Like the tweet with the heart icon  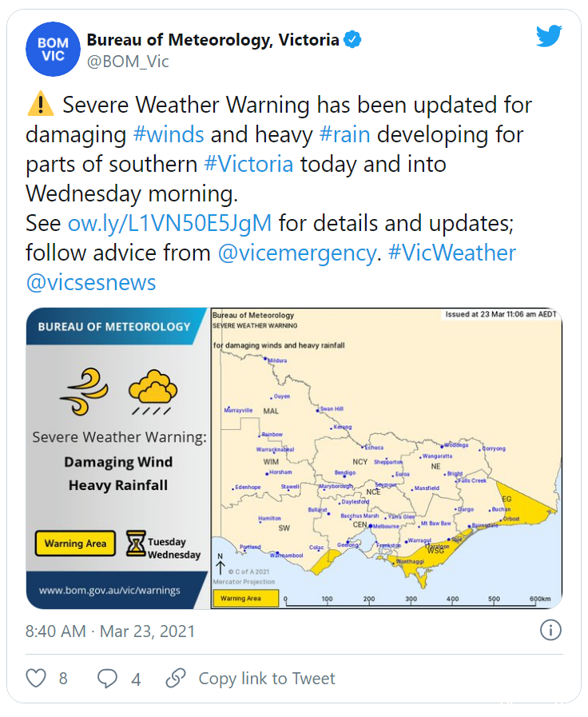point(36,678)
